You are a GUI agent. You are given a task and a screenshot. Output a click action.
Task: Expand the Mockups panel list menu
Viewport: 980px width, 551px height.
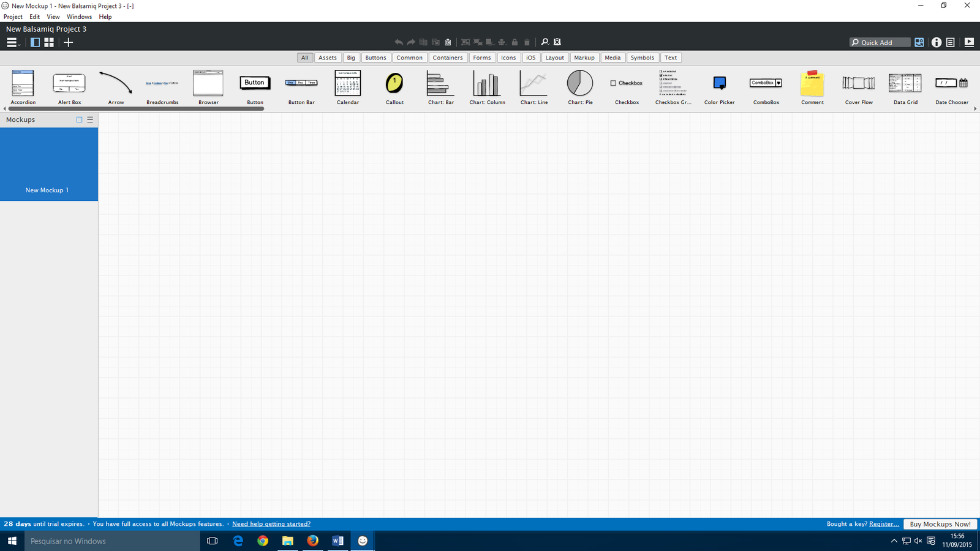click(90, 119)
